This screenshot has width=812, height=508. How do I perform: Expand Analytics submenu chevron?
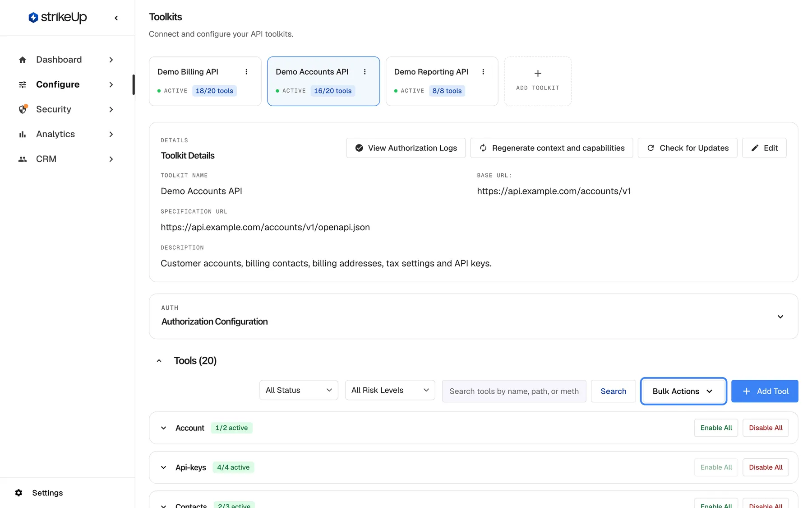tap(111, 134)
